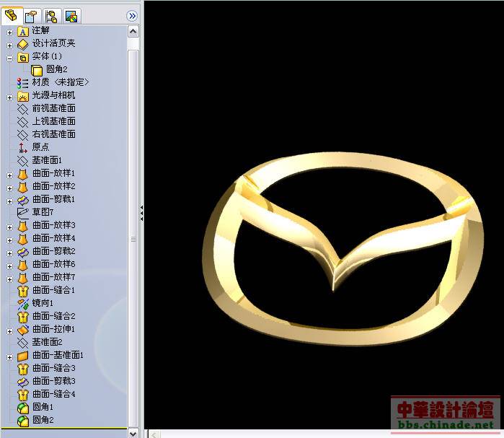Expand the 注解 annotations node
This screenshot has height=438, width=504.
pyautogui.click(x=9, y=32)
